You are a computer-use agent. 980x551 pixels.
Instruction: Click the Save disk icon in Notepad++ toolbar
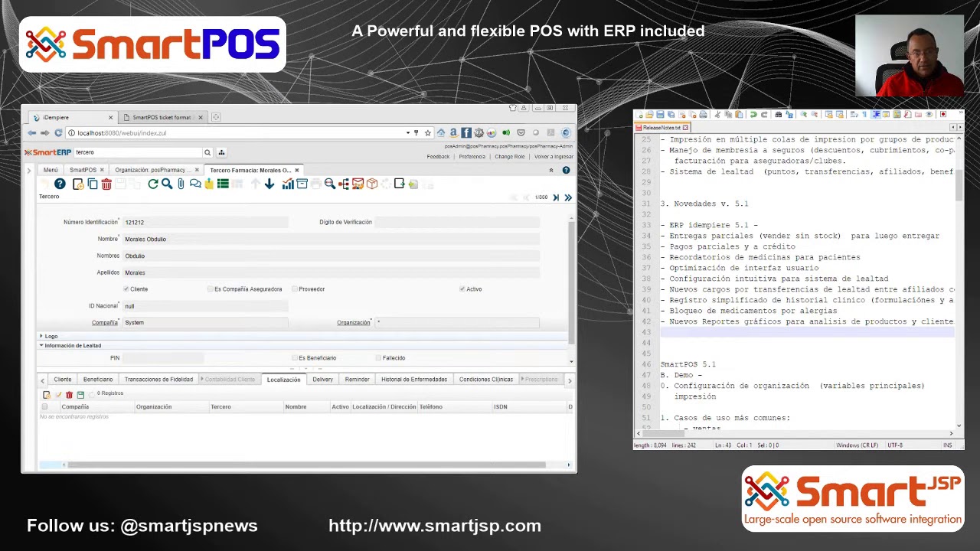660,115
